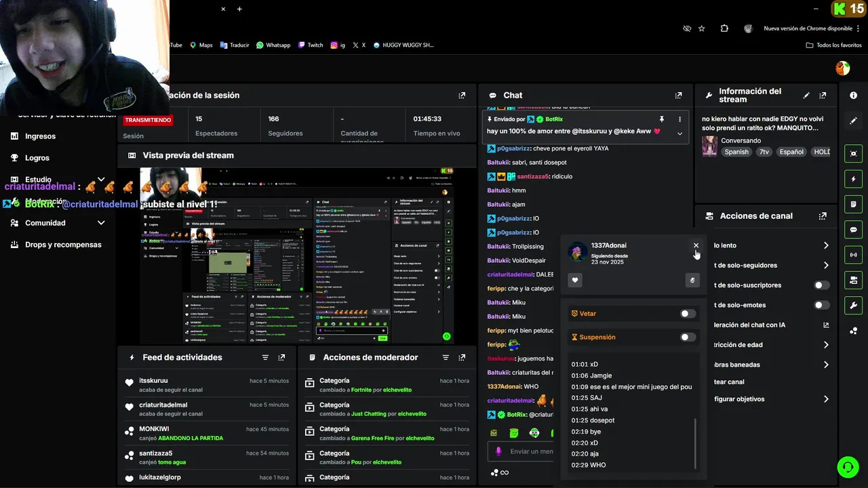868x488 pixels.
Task: Open the Maps bookmark
Action: coord(201,45)
